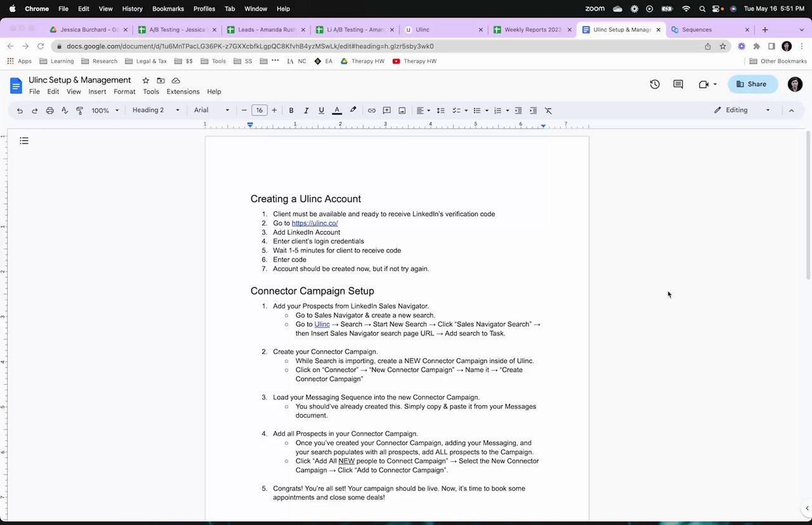Open the File menu in Docs
This screenshot has height=525, width=812.
coord(34,91)
